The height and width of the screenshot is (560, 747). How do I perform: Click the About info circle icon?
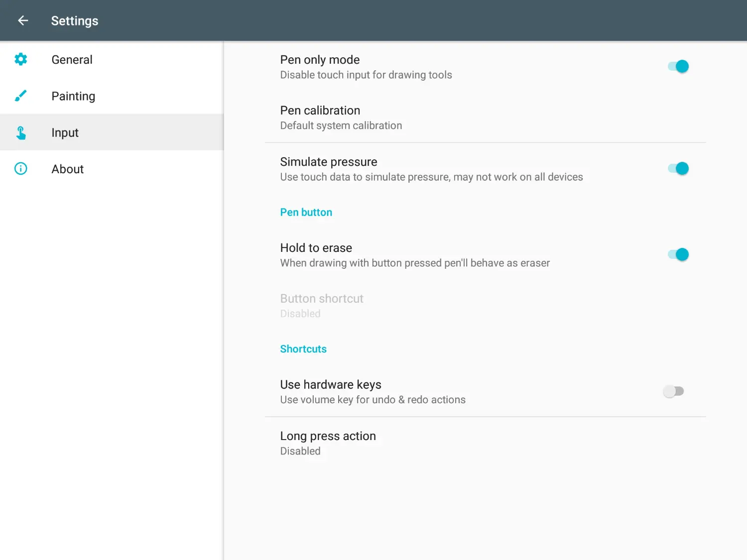tap(20, 169)
